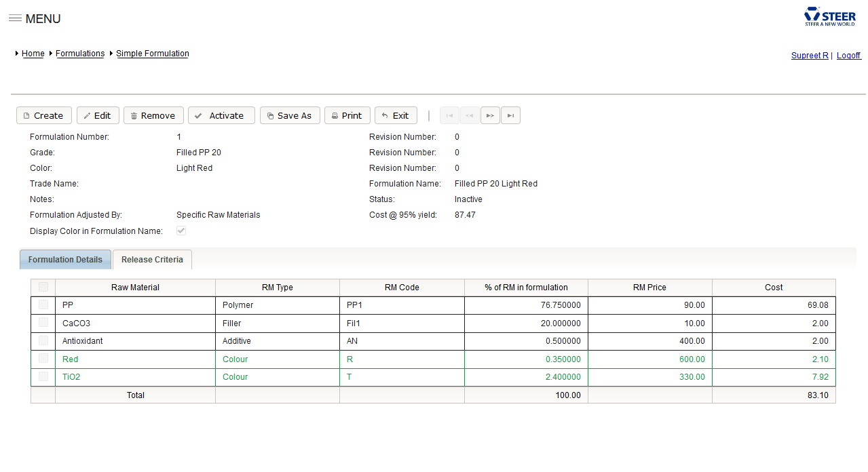The image size is (868, 472).
Task: Remove the current formulation
Action: [153, 116]
